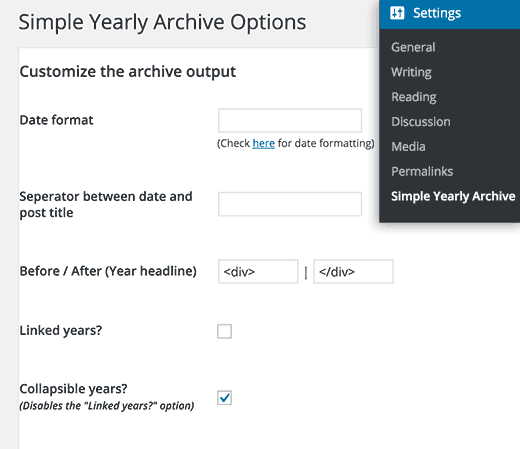Open the 'here' date formatting link
The width and height of the screenshot is (520, 449).
[x=264, y=143]
